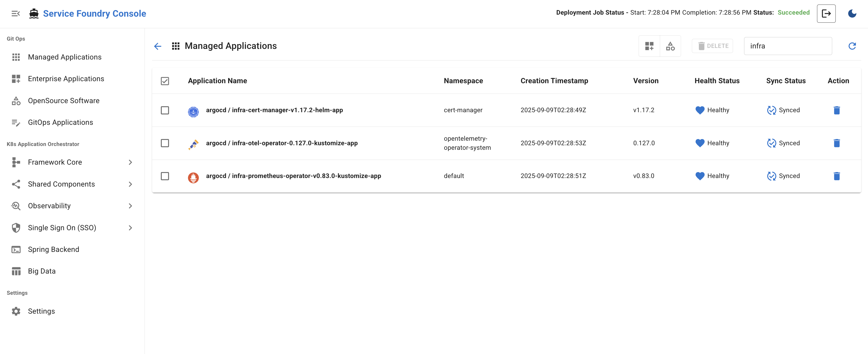
Task: Toggle dark mode moon icon
Action: pos(852,13)
